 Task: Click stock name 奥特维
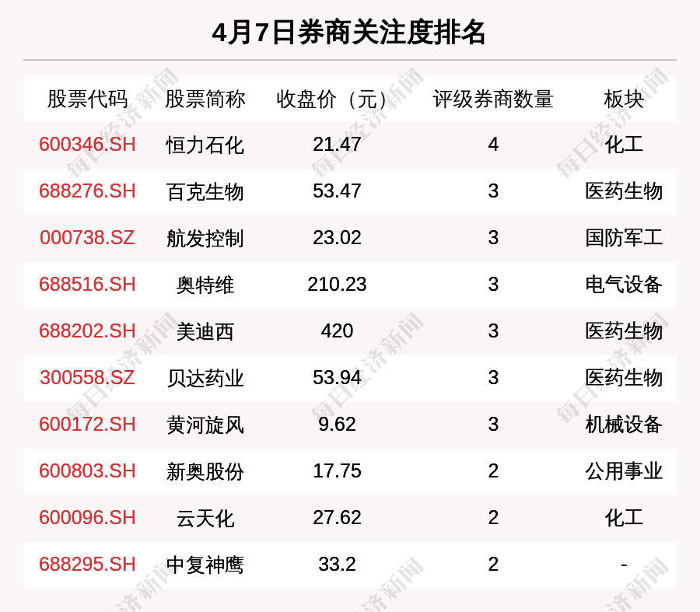coord(205,285)
